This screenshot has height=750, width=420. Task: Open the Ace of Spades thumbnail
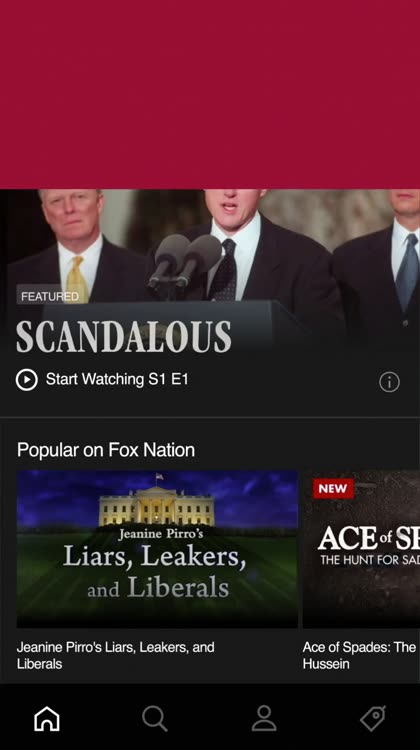361,549
